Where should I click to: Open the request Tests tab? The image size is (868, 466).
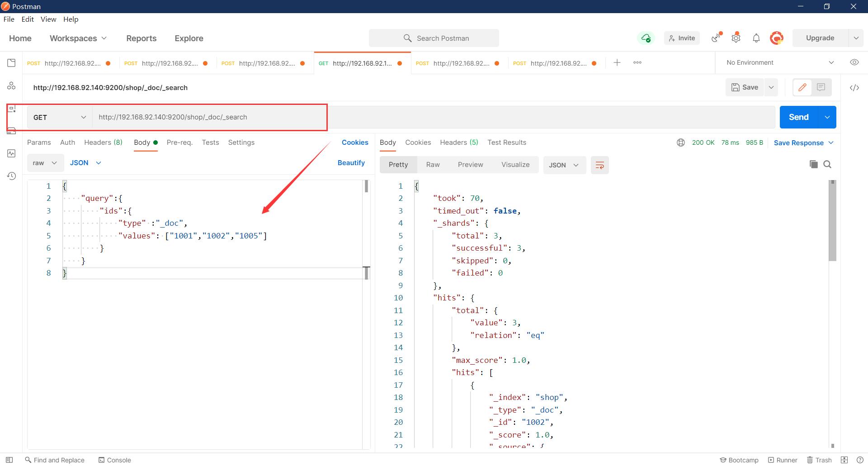(210, 143)
